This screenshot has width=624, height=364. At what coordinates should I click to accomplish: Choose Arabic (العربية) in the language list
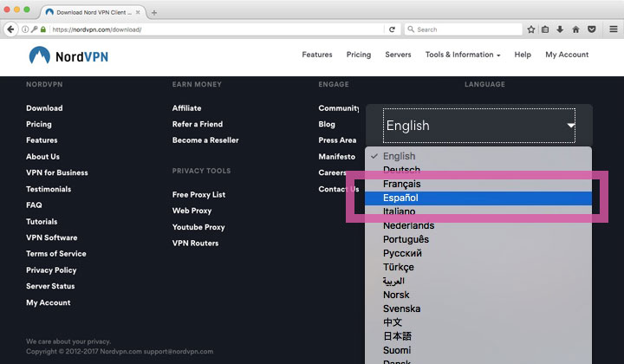478,281
